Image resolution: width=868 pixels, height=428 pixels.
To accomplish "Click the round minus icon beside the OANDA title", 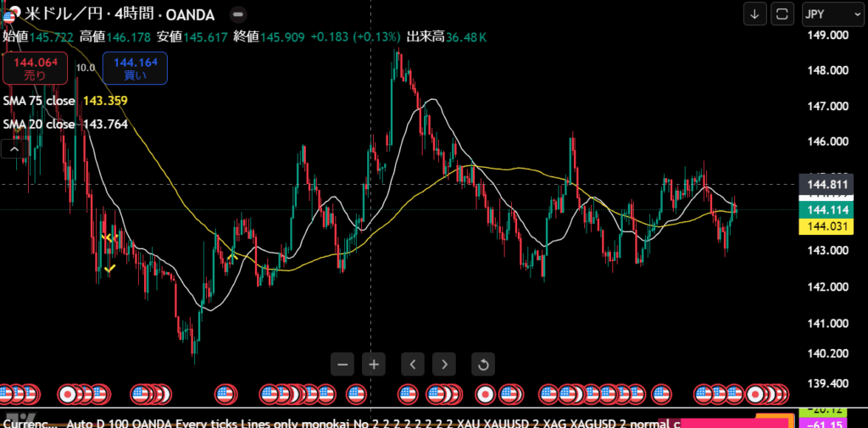I will tap(237, 14).
